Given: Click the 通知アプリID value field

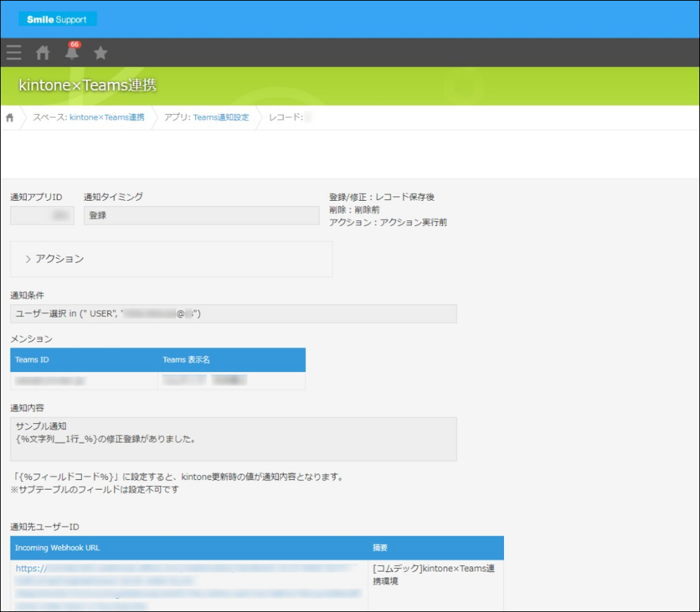Looking at the screenshot, I should (x=42, y=215).
